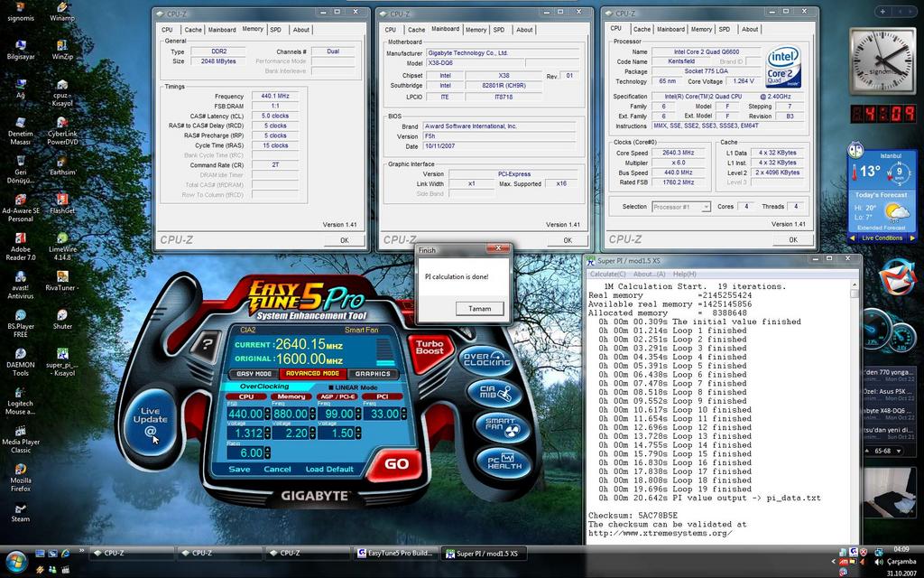
Task: Open the PC Health monitor
Action: pyautogui.click(x=504, y=461)
